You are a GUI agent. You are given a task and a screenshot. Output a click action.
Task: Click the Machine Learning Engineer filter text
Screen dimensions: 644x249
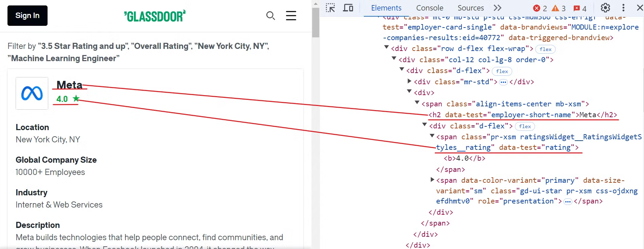(64, 58)
